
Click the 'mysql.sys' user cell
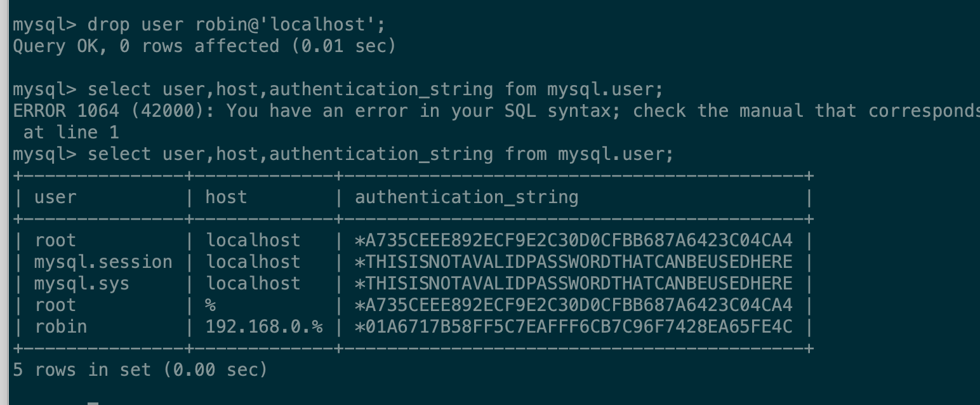pos(81,284)
